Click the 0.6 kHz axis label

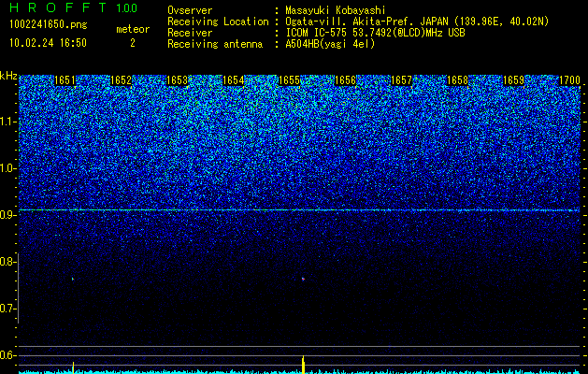point(7,355)
